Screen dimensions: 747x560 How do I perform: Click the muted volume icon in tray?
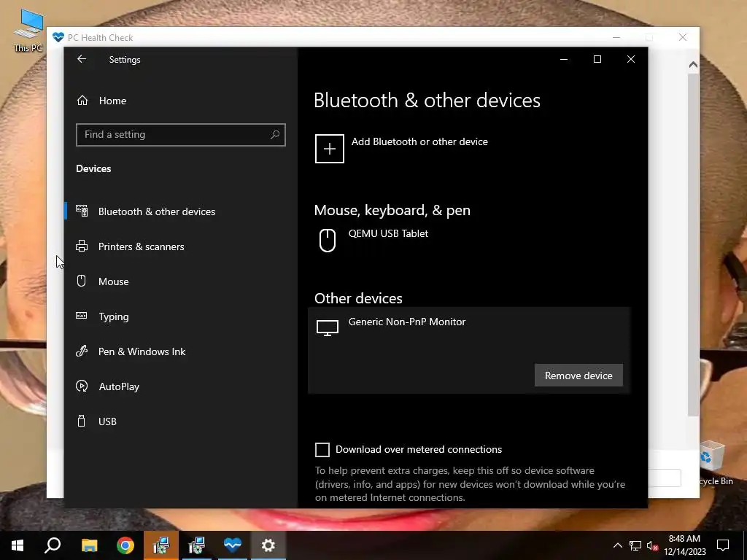click(652, 545)
